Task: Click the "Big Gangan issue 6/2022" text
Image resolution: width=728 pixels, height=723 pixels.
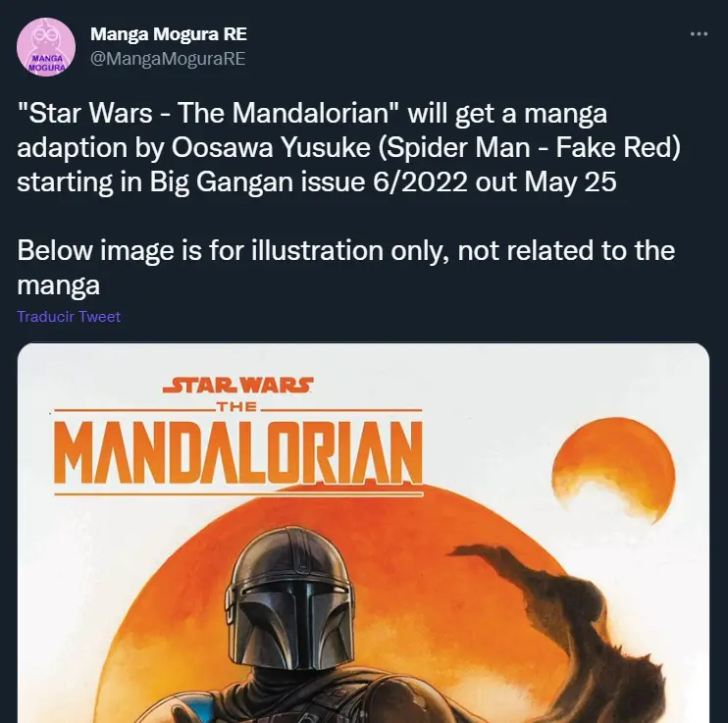Action: [x=308, y=181]
